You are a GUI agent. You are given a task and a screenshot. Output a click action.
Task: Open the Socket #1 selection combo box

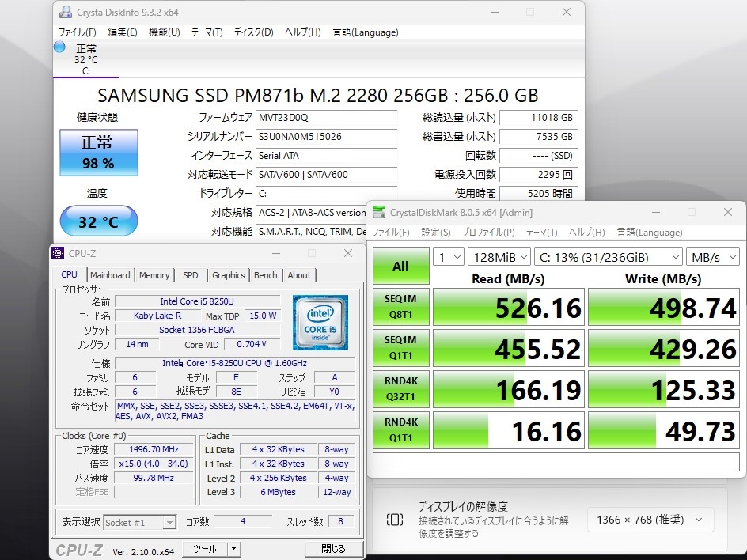tap(139, 522)
